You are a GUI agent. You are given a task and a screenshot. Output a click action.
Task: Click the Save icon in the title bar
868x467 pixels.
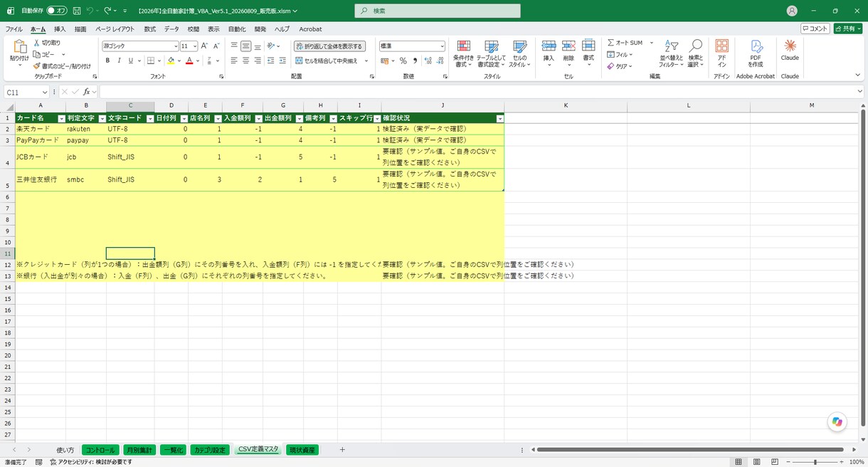click(x=76, y=11)
